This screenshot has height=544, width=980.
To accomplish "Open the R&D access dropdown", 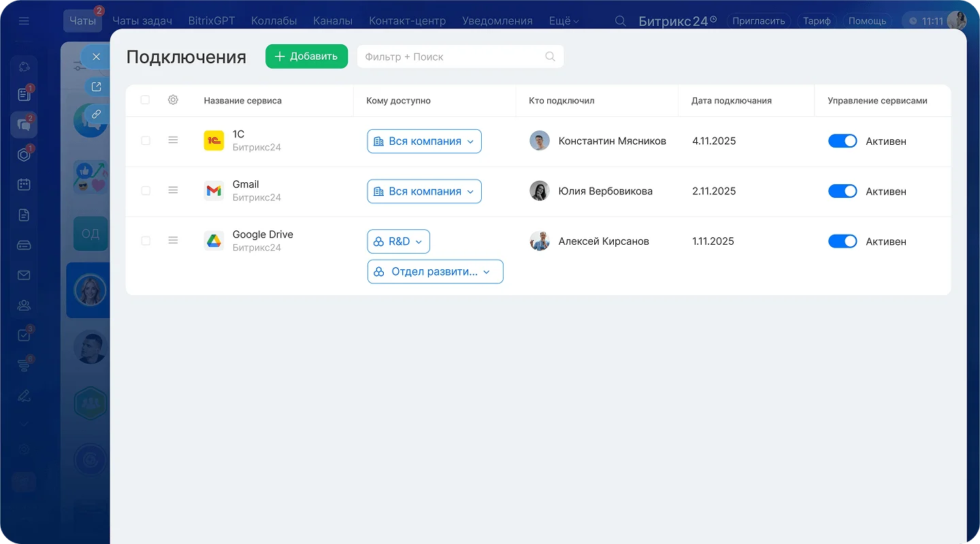I will (398, 241).
